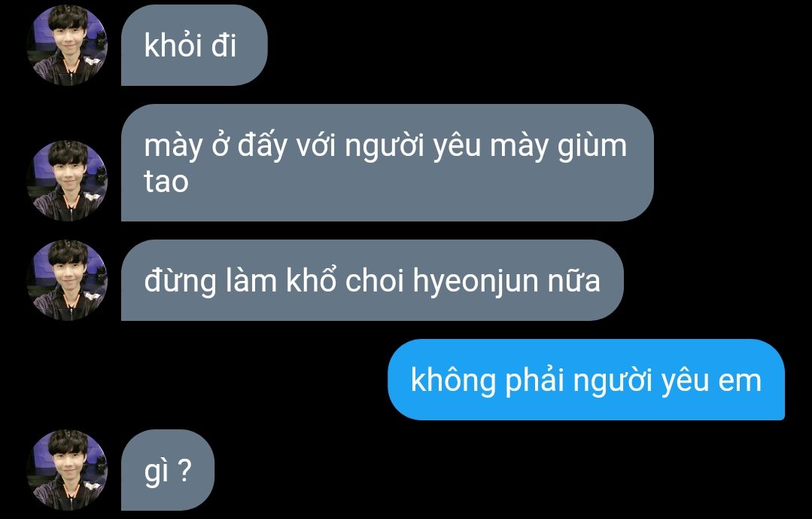Click the avatar beside the "đừng làm khổ" message
The image size is (812, 519).
67,280
